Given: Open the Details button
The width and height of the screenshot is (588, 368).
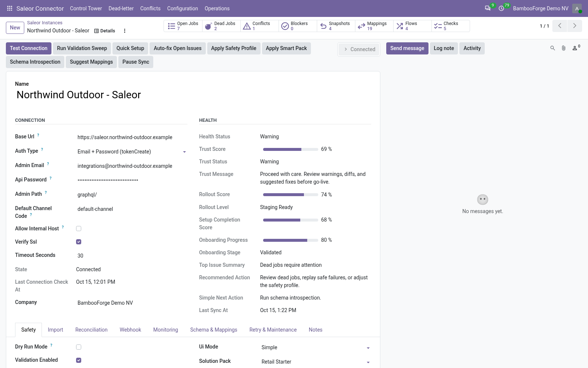Looking at the screenshot, I should coord(105,31).
